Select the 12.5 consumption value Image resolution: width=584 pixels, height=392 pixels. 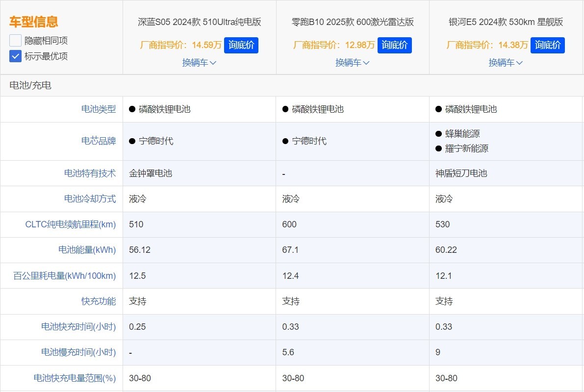[x=137, y=276]
